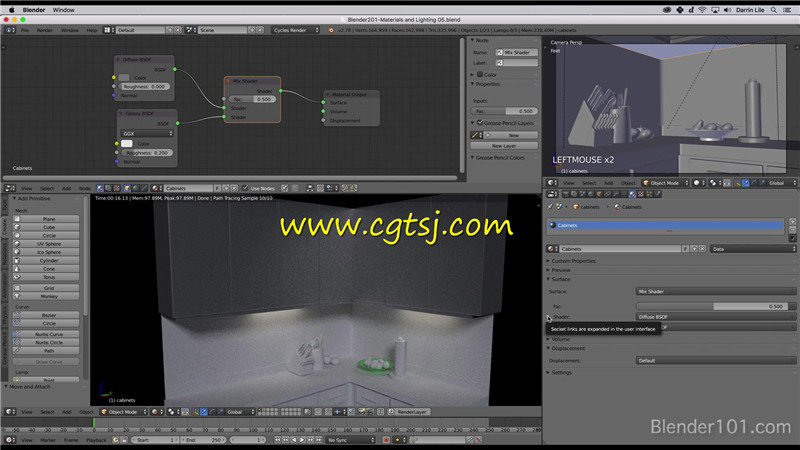Image resolution: width=800 pixels, height=450 pixels.
Task: Add a UV Sphere primitive
Action: tap(46, 244)
